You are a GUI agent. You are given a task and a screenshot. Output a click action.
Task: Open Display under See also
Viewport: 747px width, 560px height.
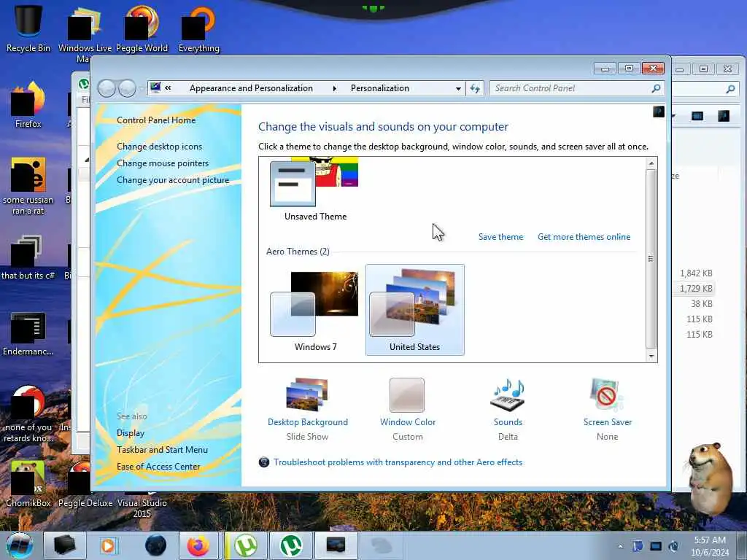pyautogui.click(x=131, y=433)
